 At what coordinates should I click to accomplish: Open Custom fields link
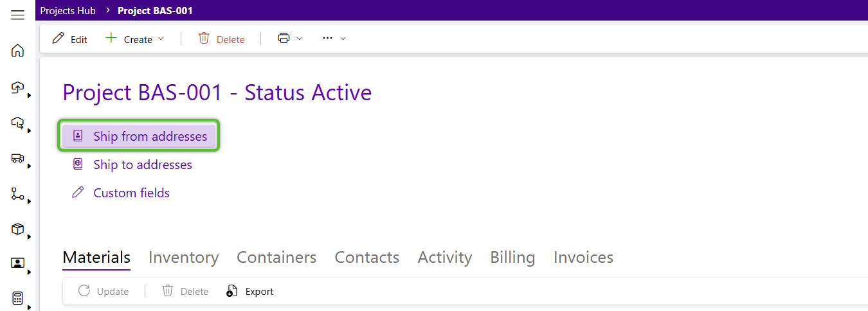(x=120, y=193)
